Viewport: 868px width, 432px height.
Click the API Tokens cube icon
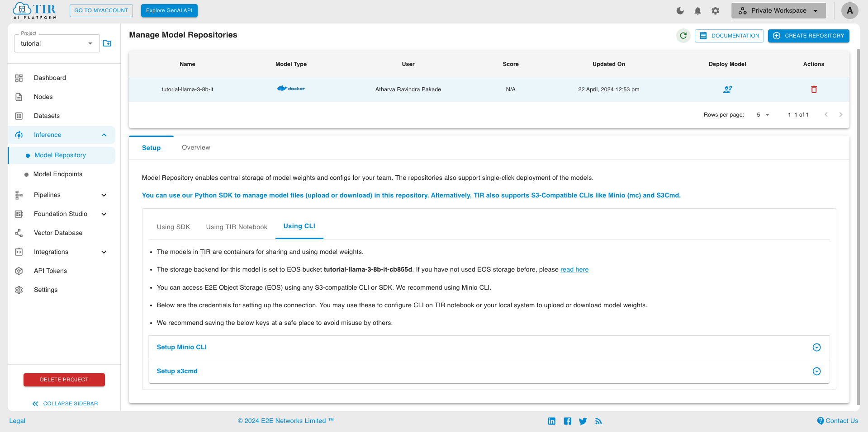pos(19,271)
